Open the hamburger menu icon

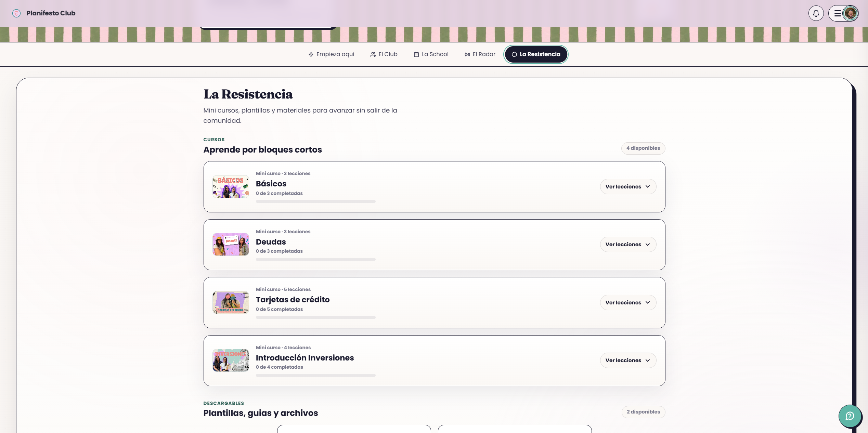click(x=838, y=13)
